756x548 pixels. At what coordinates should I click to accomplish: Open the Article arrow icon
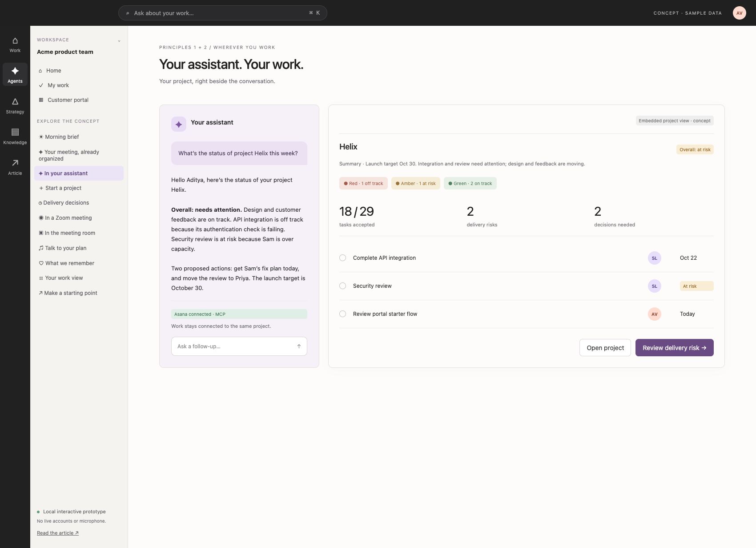pos(15,163)
